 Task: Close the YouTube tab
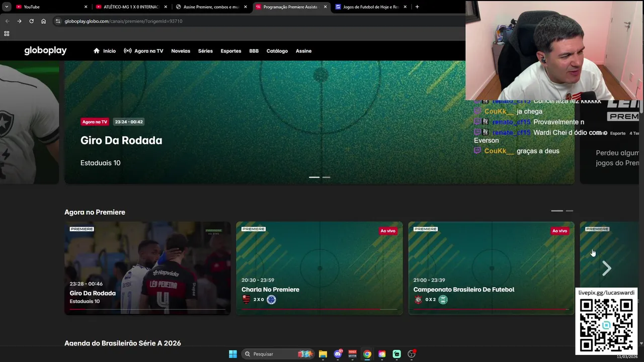tap(86, 7)
